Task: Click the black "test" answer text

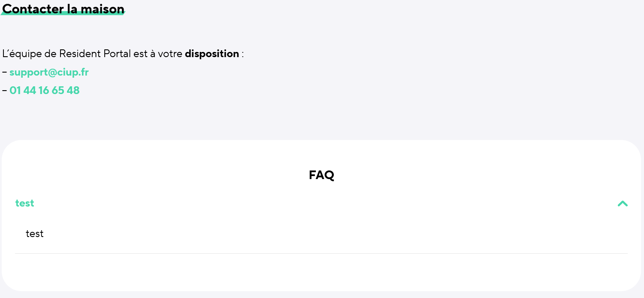Action: 35,234
